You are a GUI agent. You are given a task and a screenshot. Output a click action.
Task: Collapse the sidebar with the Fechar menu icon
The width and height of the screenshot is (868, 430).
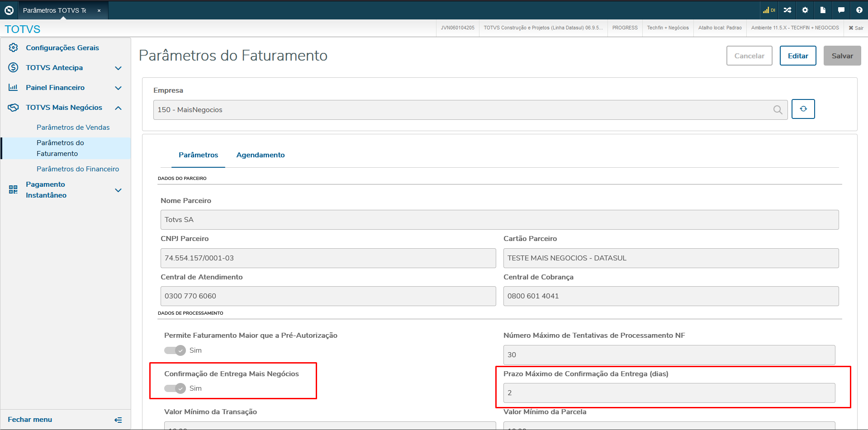tap(118, 420)
